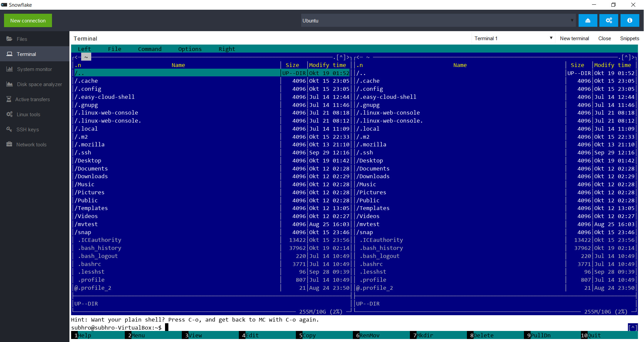Open the Ubuntu connection dropdown
The image size is (644, 342).
pos(438,20)
